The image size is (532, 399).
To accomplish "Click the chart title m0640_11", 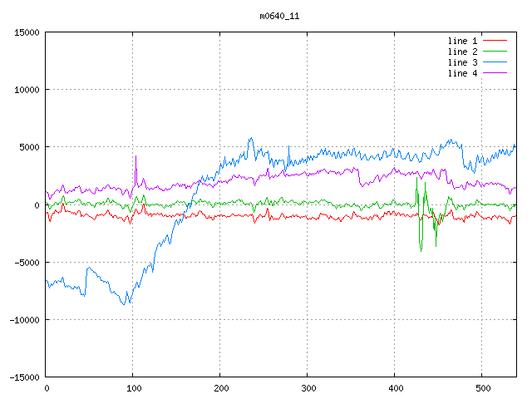I will [x=278, y=16].
